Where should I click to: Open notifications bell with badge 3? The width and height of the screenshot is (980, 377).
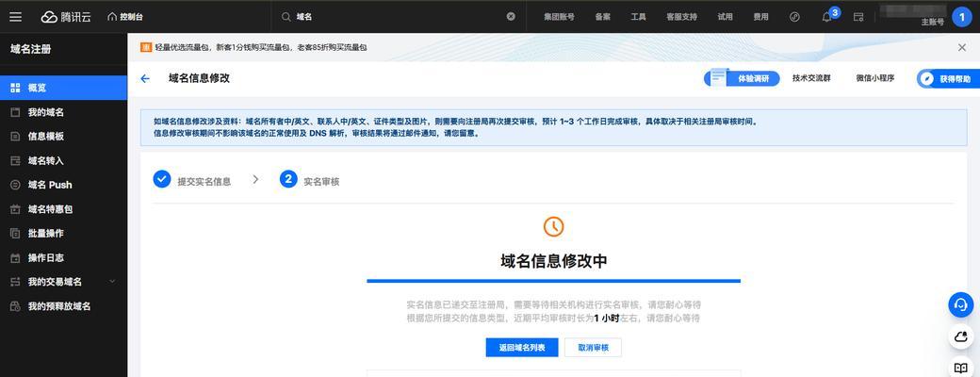pyautogui.click(x=827, y=17)
